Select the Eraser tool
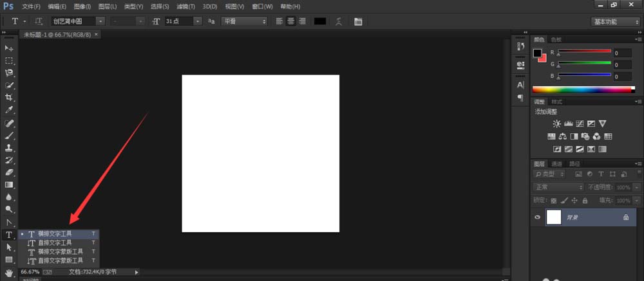This screenshot has height=281, width=644. pos(9,172)
